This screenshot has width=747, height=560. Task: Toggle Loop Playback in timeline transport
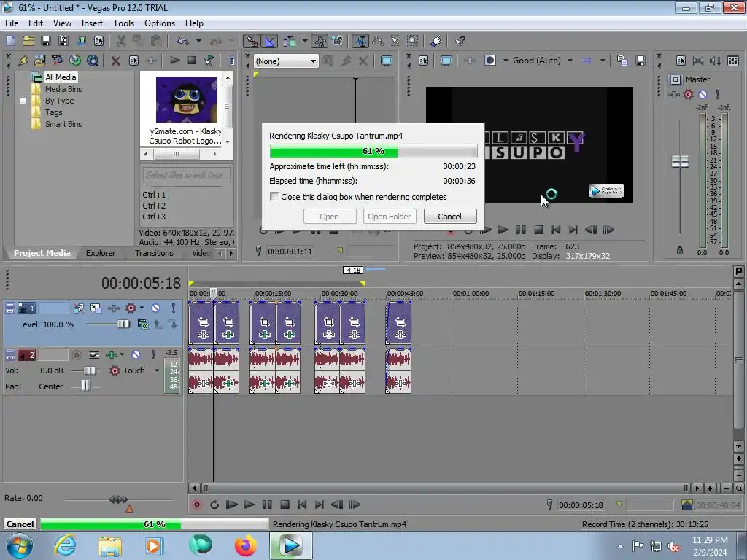[214, 505]
